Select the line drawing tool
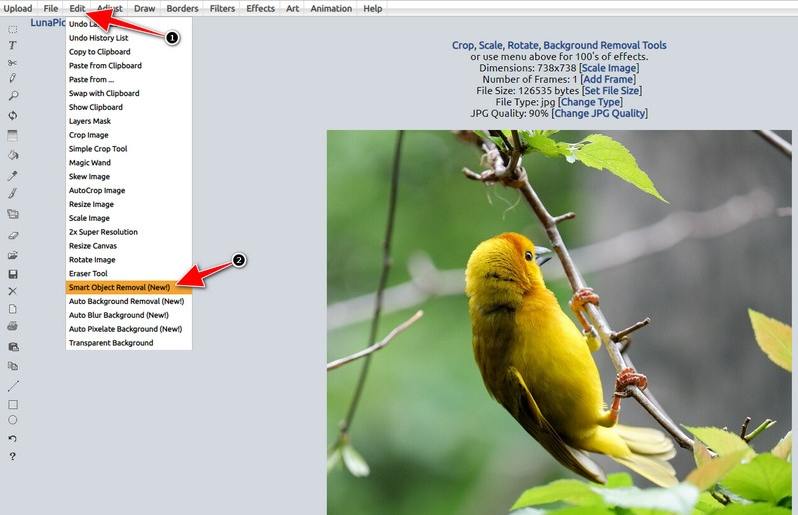 [13, 385]
